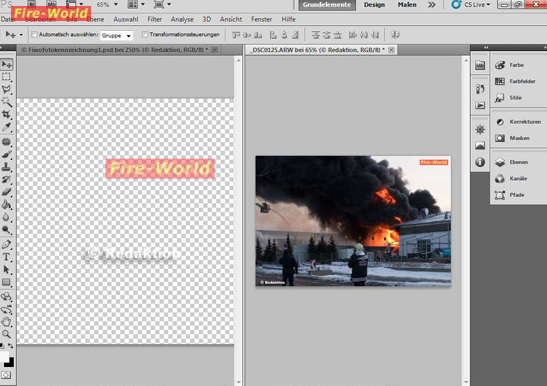Select the Lasso tool

6,89
